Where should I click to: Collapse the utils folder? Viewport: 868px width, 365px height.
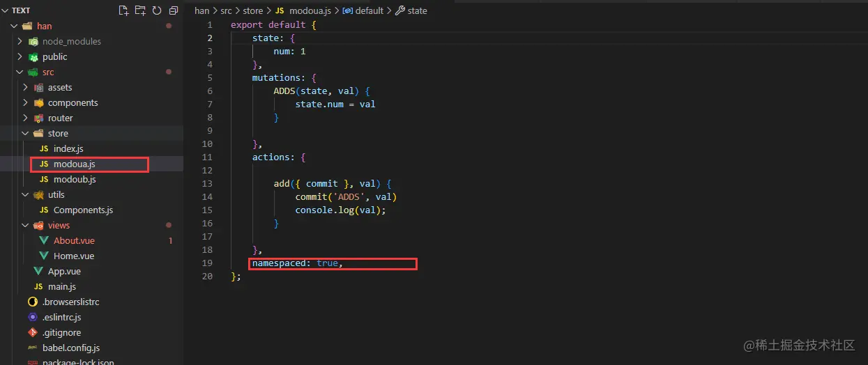click(x=25, y=194)
